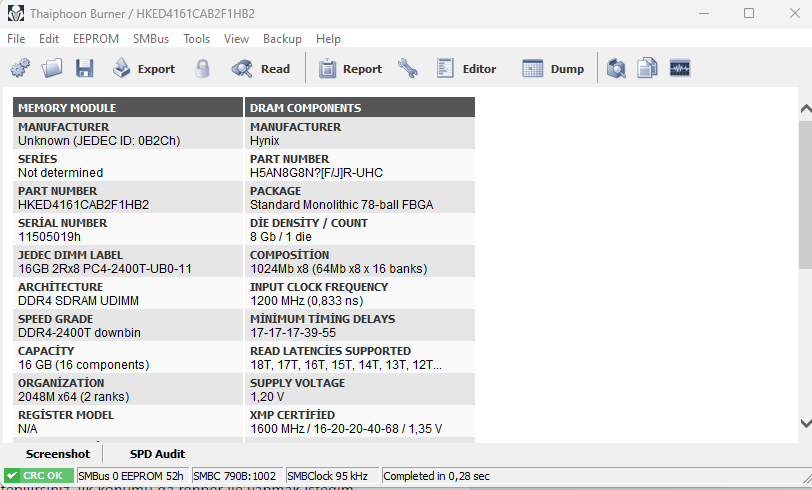Screen dimensions: 812x490
Task: Select the MEMORY MODULE header
Action: point(127,108)
